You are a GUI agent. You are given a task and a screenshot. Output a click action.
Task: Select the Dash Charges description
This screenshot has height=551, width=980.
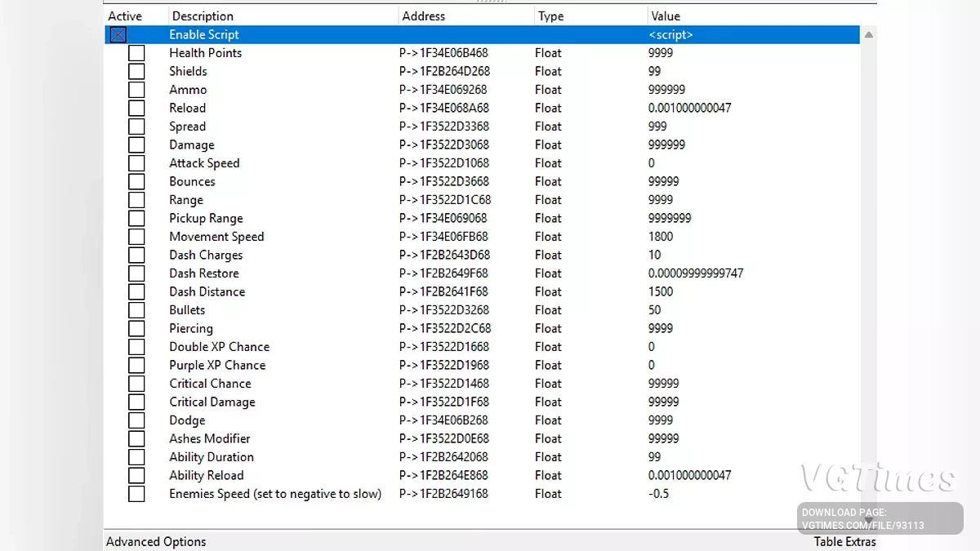point(206,255)
